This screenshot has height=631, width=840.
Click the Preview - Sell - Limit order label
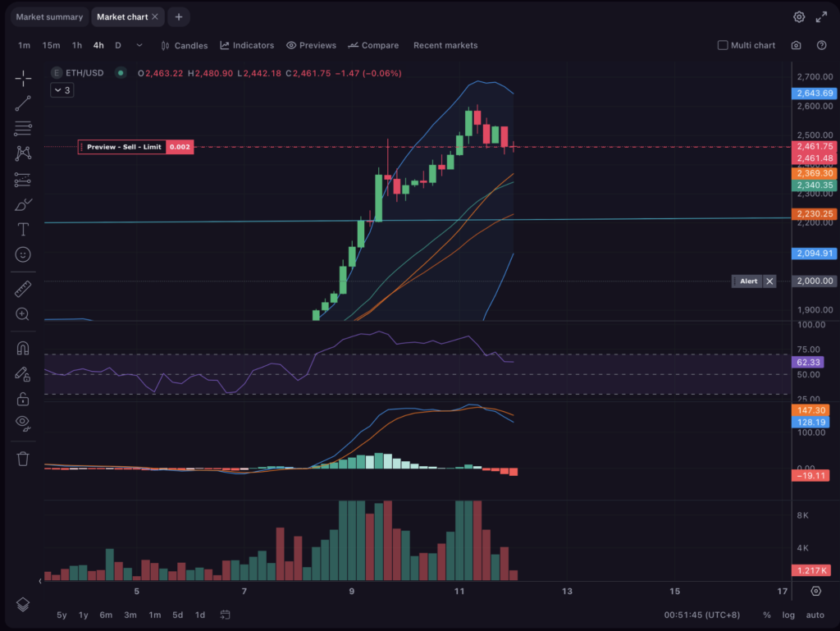[124, 147]
